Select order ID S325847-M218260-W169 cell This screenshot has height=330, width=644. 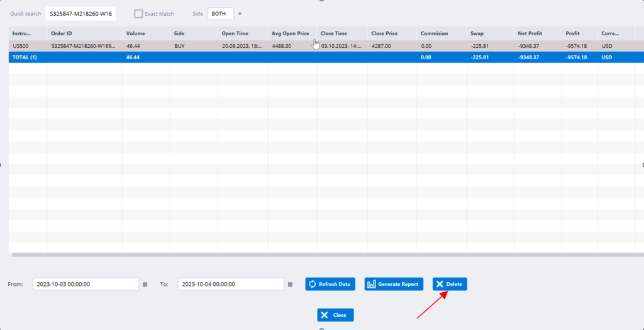[85, 46]
